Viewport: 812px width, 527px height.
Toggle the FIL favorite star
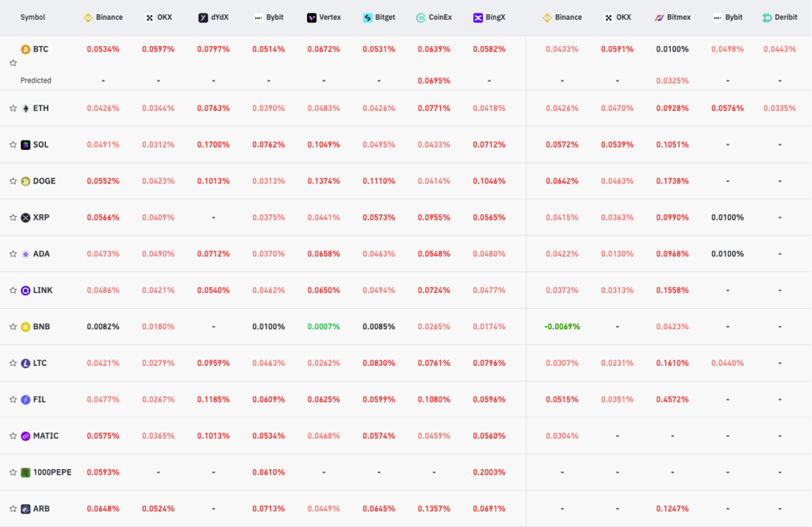(13, 399)
